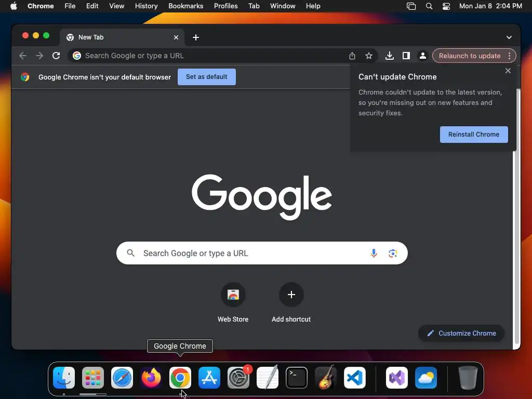
Task: Open the profile avatar icon
Action: pos(423,56)
